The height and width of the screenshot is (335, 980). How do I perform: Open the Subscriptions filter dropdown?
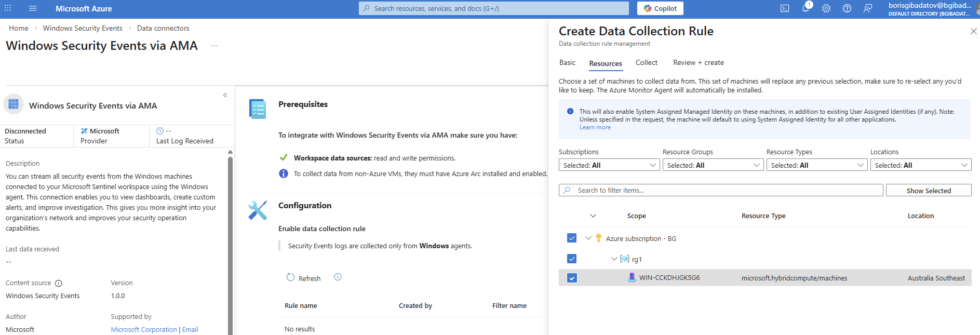coord(609,165)
